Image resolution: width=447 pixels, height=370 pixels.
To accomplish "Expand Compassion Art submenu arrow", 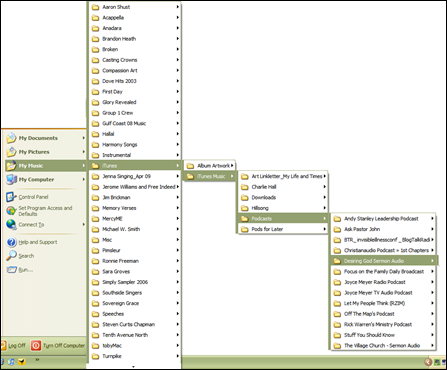I will click(178, 70).
